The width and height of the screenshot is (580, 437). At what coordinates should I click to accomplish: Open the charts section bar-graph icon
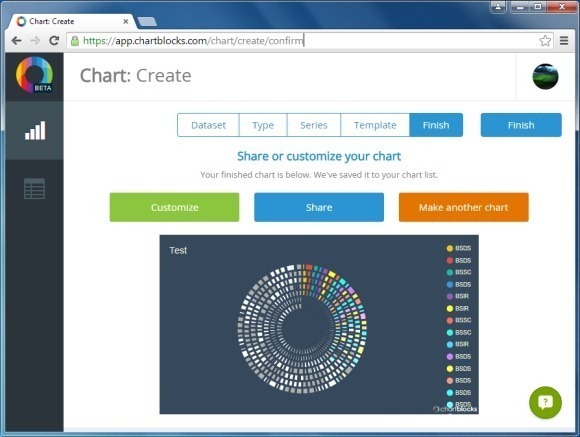(x=35, y=131)
